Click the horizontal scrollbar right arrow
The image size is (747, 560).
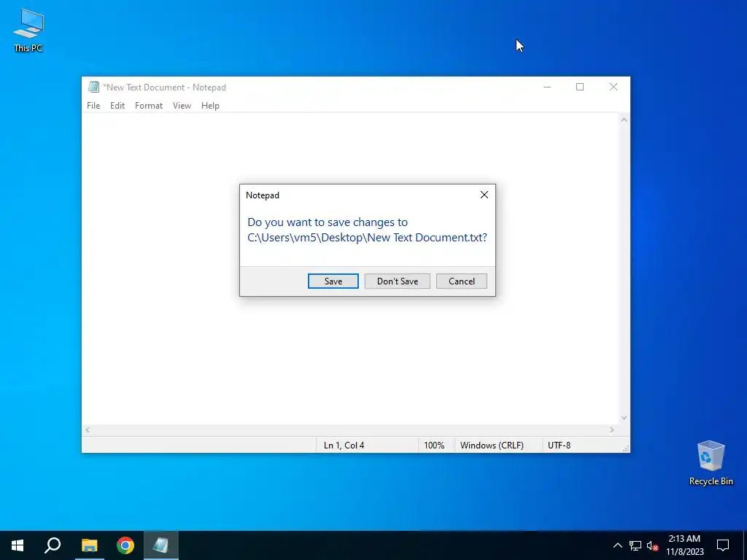612,430
